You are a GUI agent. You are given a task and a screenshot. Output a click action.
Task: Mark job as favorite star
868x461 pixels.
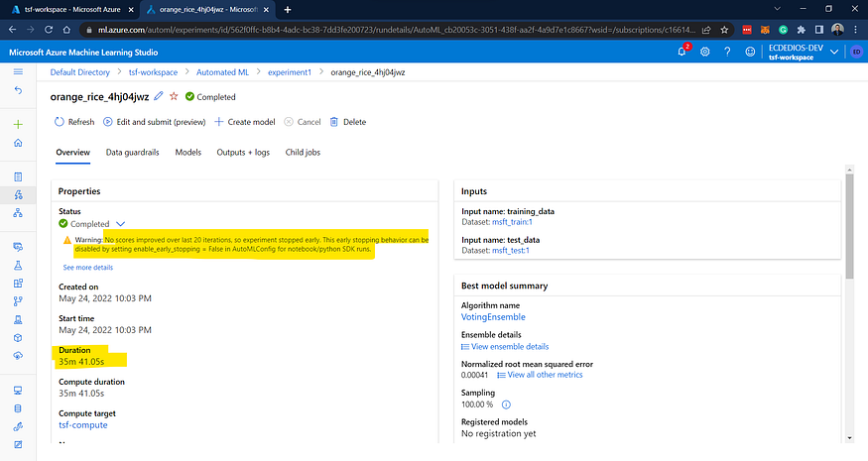(x=174, y=96)
